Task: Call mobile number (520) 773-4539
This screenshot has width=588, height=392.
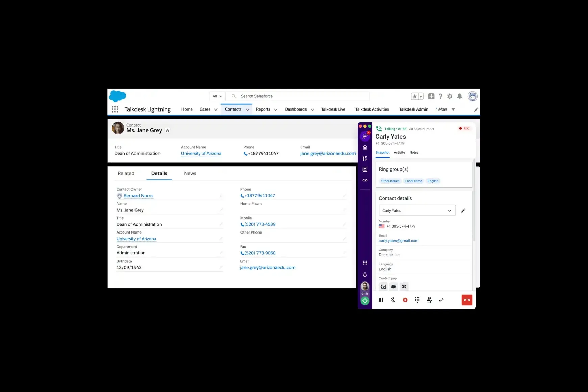Action: [258, 224]
